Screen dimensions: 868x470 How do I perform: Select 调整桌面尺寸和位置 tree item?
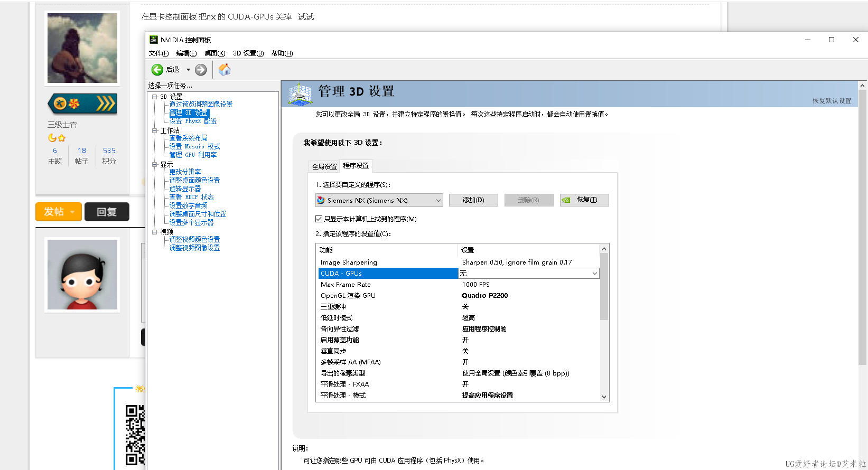(x=198, y=214)
